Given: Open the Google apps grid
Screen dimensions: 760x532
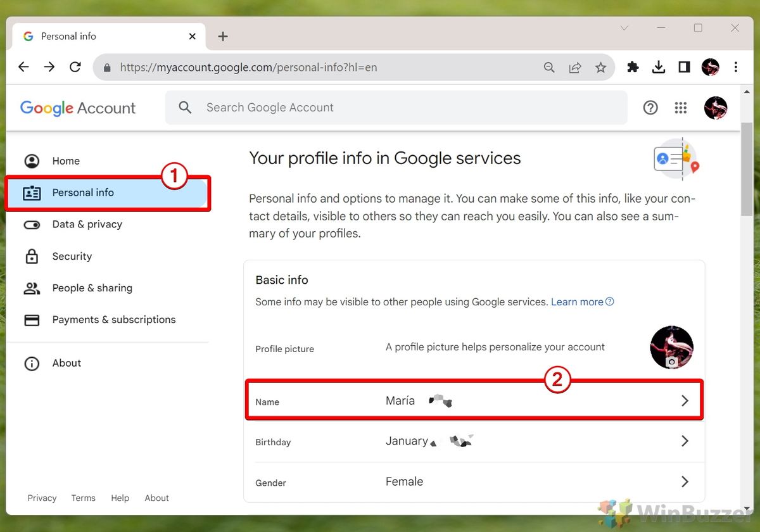Looking at the screenshot, I should point(681,108).
